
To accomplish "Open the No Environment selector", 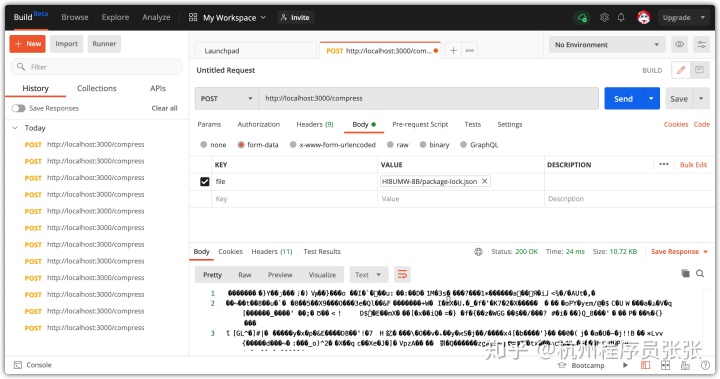I will (x=606, y=45).
